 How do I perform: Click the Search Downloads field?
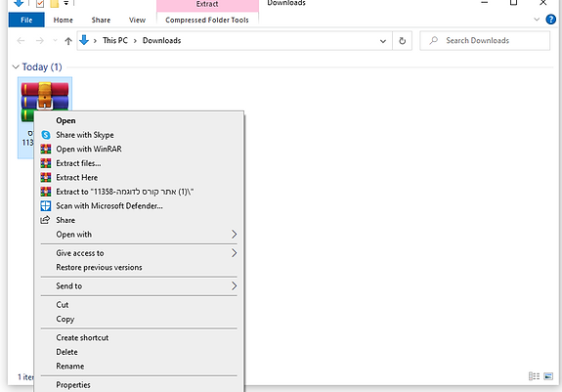(485, 40)
